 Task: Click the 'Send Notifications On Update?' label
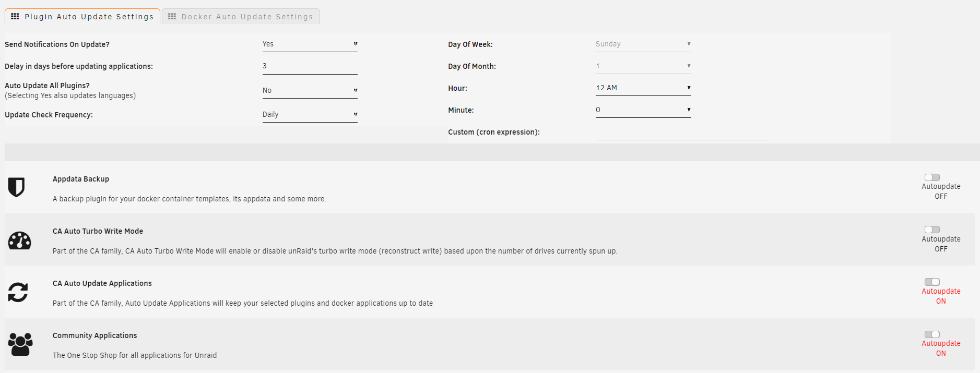point(57,44)
